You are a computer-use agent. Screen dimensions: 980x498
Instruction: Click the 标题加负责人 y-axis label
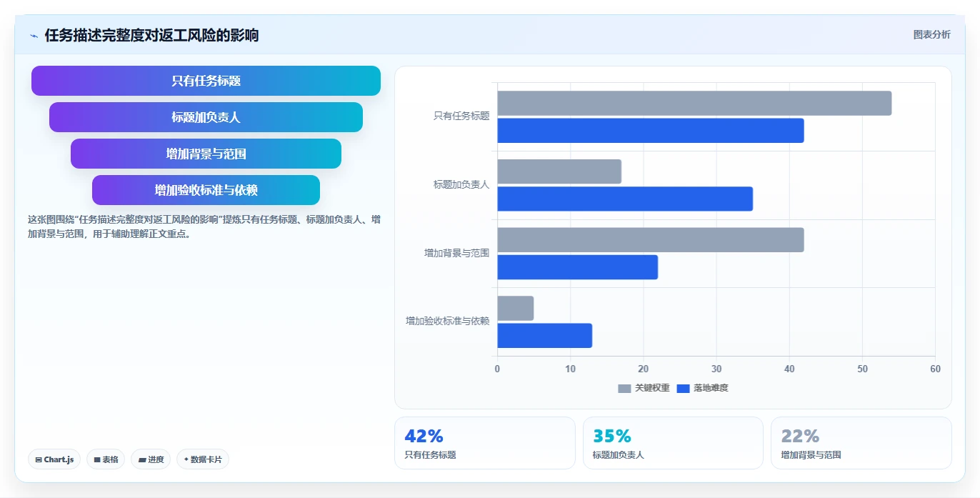click(461, 184)
